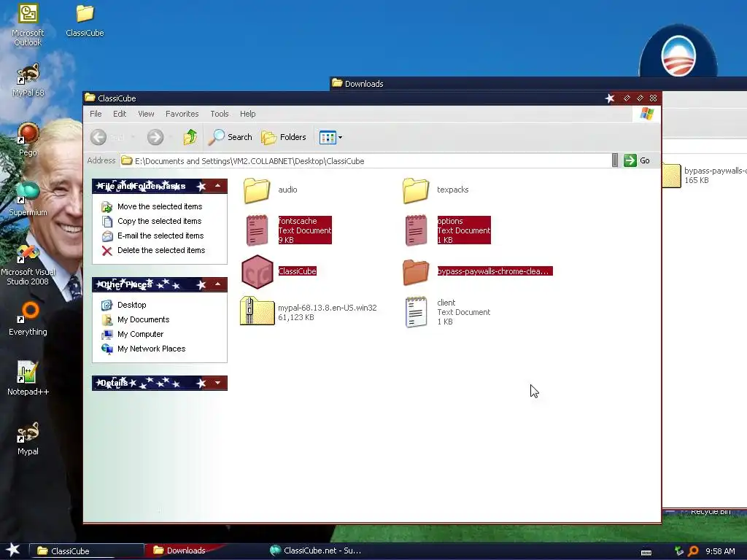Screen dimensions: 747x560
Task: Select the fontscache text document
Action: click(287, 230)
